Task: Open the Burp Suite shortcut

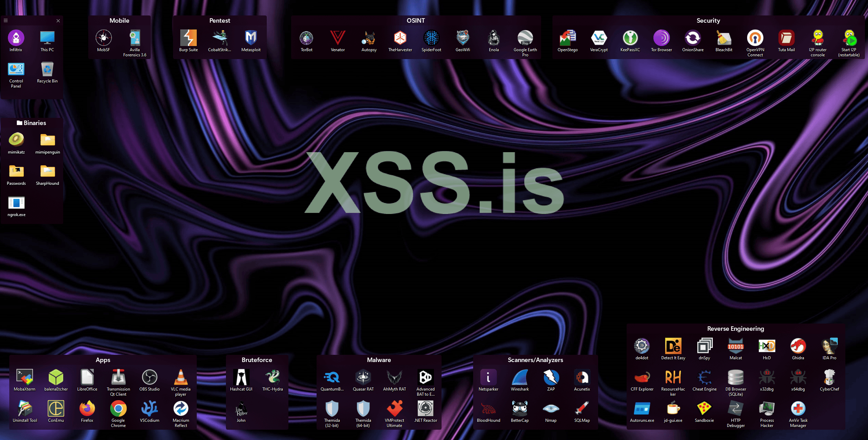Action: point(188,38)
